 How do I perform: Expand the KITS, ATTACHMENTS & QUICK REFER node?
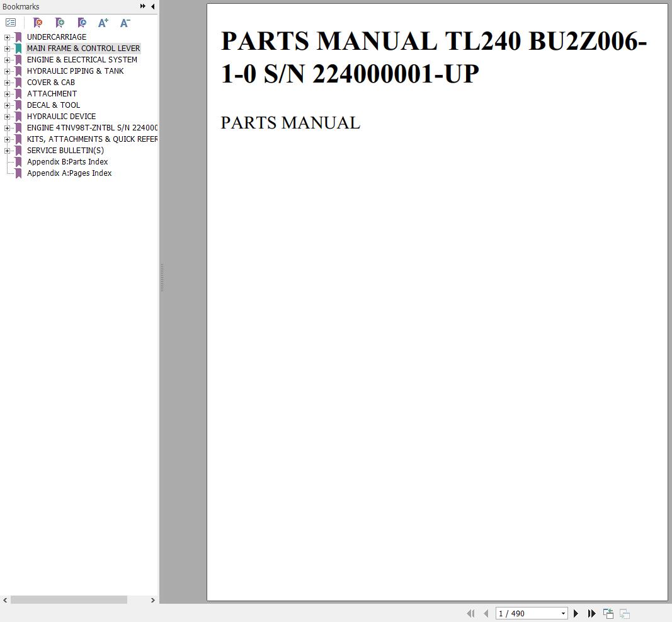coord(7,139)
